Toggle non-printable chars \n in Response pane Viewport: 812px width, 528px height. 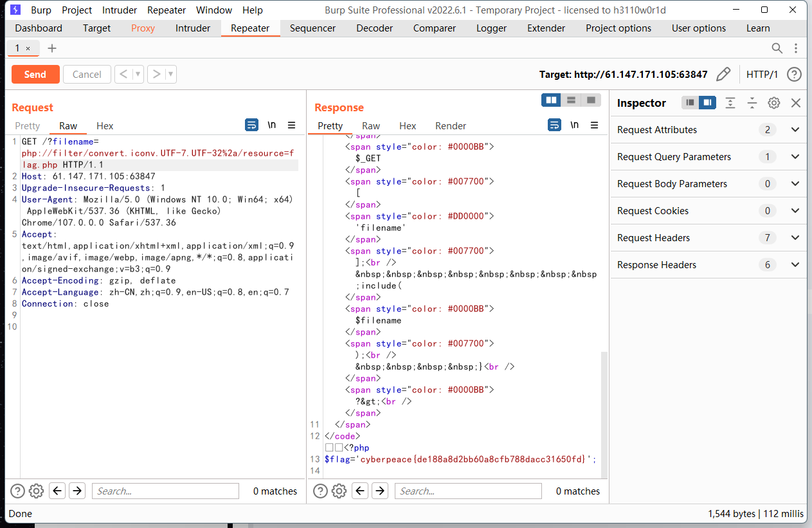pos(575,125)
